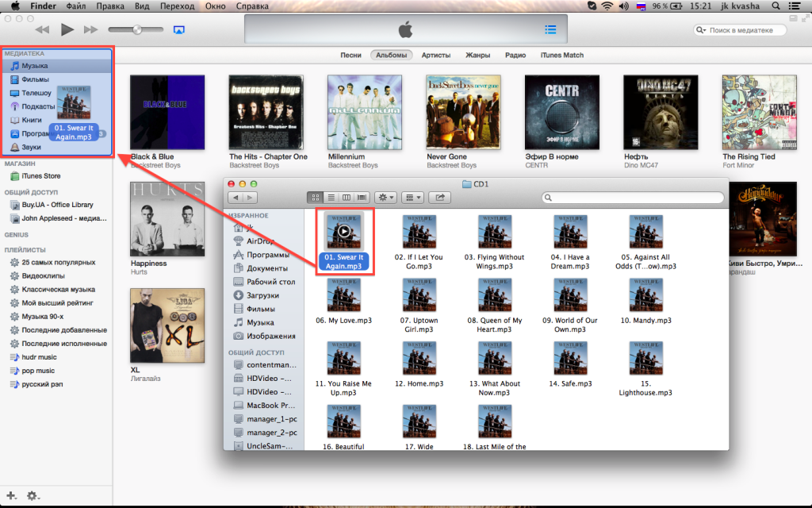Viewport: 812px width, 508px height.
Task: Select the Happiness album by Hurts
Action: point(167,219)
